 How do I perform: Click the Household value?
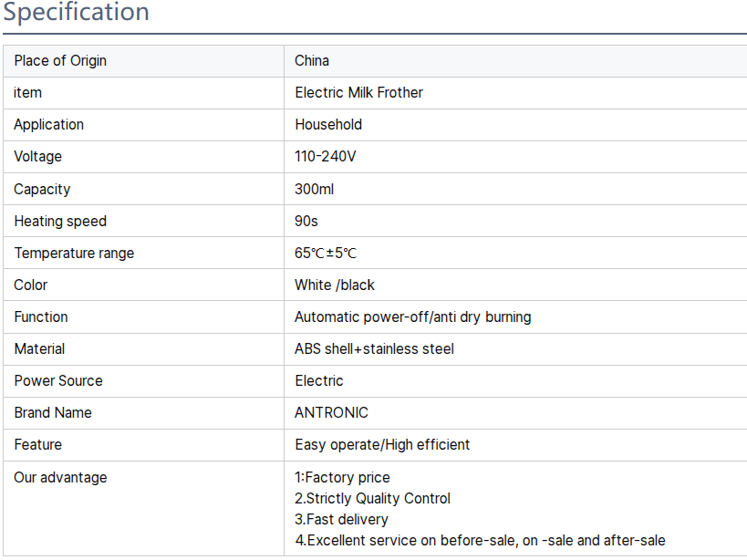pyautogui.click(x=328, y=125)
